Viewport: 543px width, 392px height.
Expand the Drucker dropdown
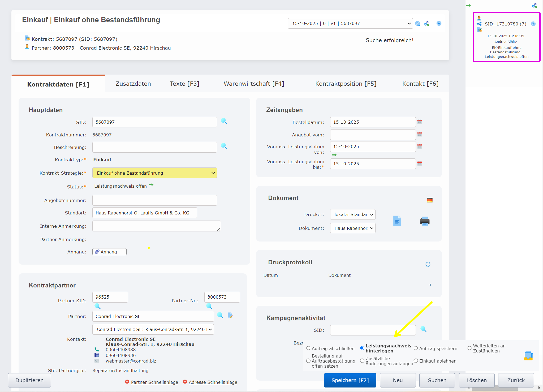353,214
